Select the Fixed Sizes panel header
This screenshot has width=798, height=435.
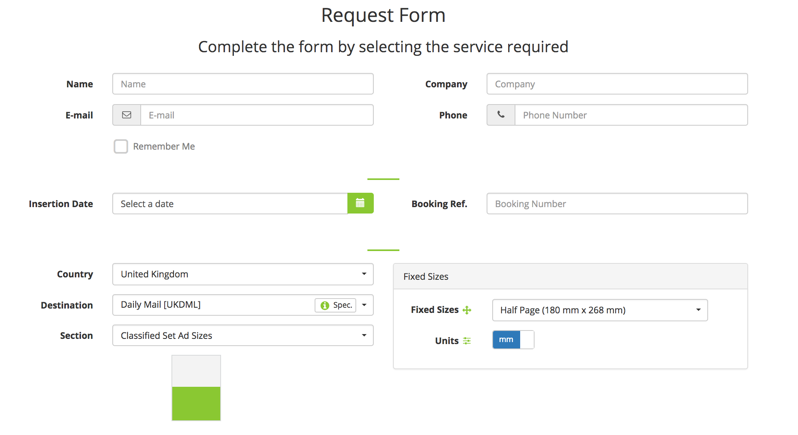coord(571,276)
